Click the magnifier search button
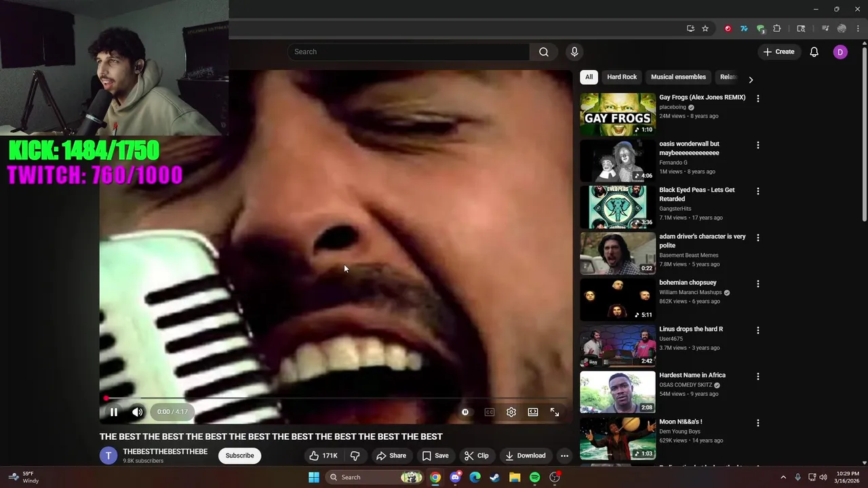Viewport: 868px width, 488px height. pos(544,52)
